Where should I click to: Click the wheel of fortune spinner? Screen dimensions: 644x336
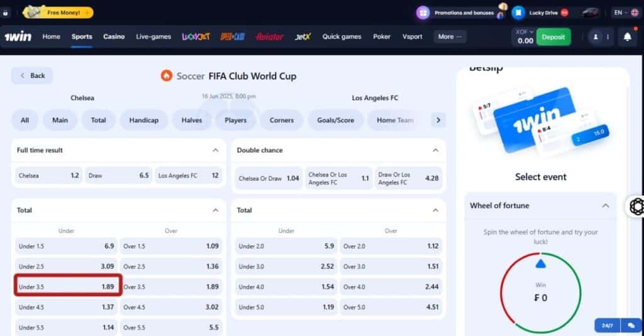(540, 293)
